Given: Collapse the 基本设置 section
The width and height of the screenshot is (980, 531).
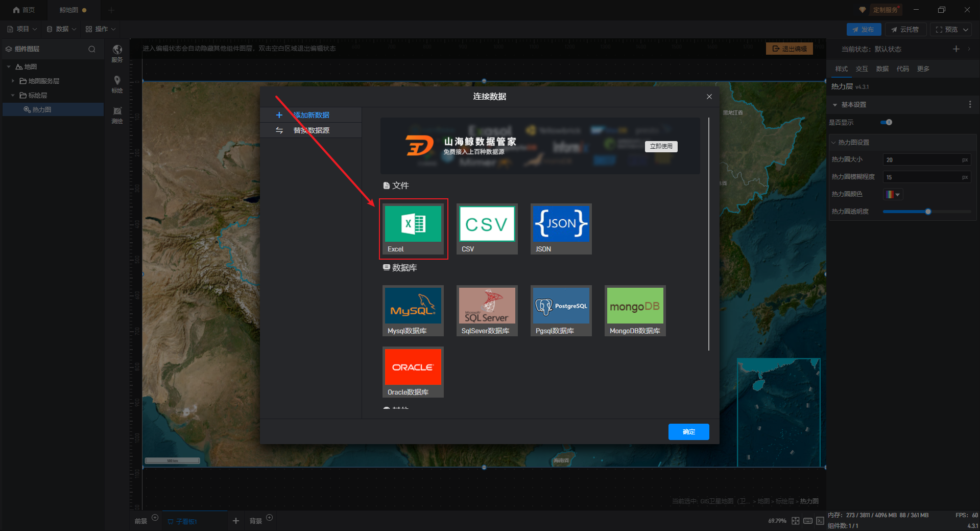Looking at the screenshot, I should tap(835, 105).
